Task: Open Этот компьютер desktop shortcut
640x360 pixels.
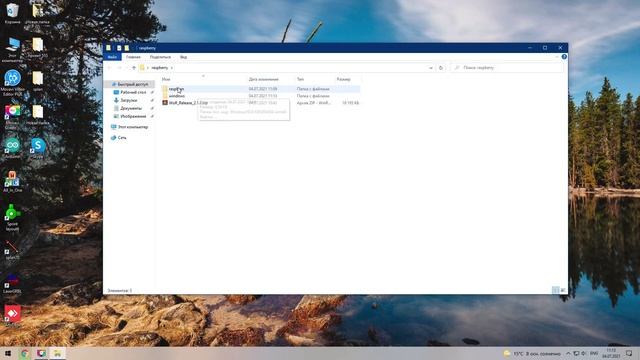Action: click(12, 50)
